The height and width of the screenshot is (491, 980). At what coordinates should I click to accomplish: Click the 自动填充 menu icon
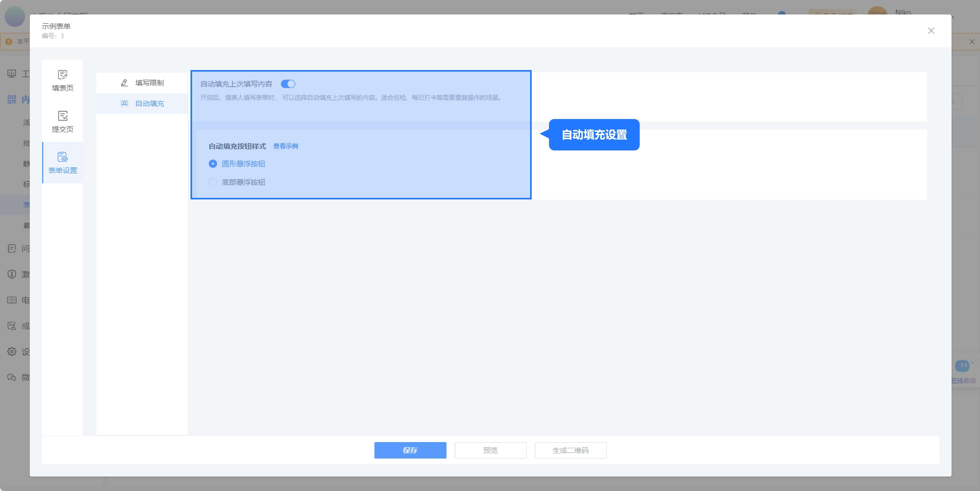click(x=124, y=104)
